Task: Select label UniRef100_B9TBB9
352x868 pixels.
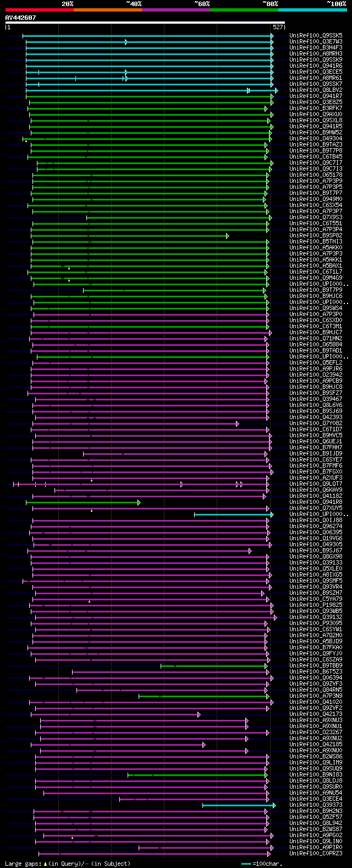Action: click(316, 665)
